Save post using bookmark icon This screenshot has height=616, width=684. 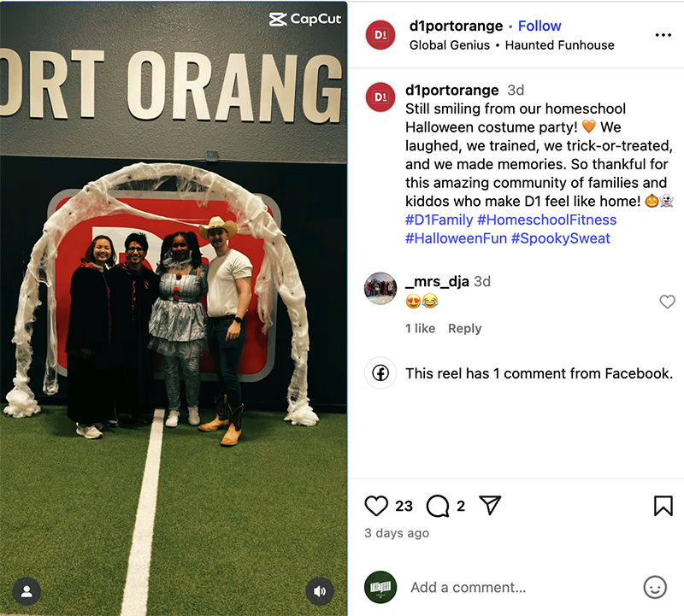(x=663, y=506)
